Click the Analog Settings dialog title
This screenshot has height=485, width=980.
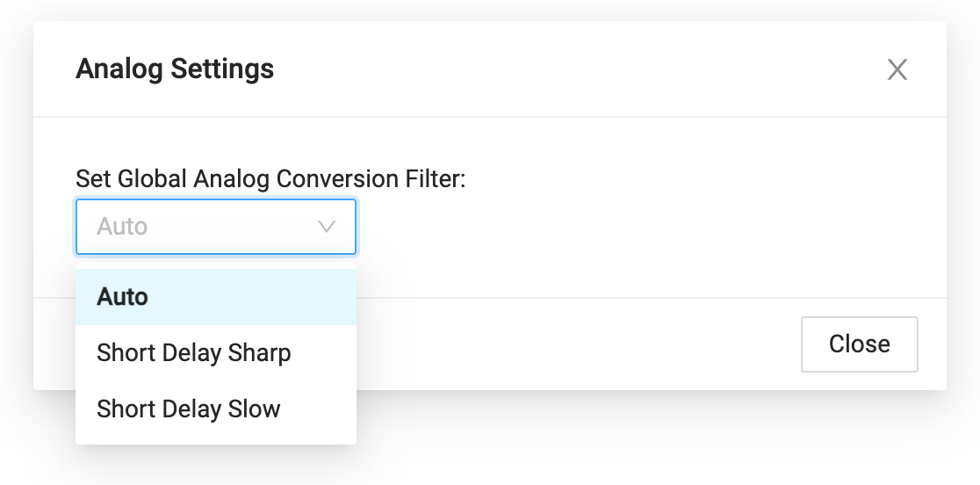175,69
